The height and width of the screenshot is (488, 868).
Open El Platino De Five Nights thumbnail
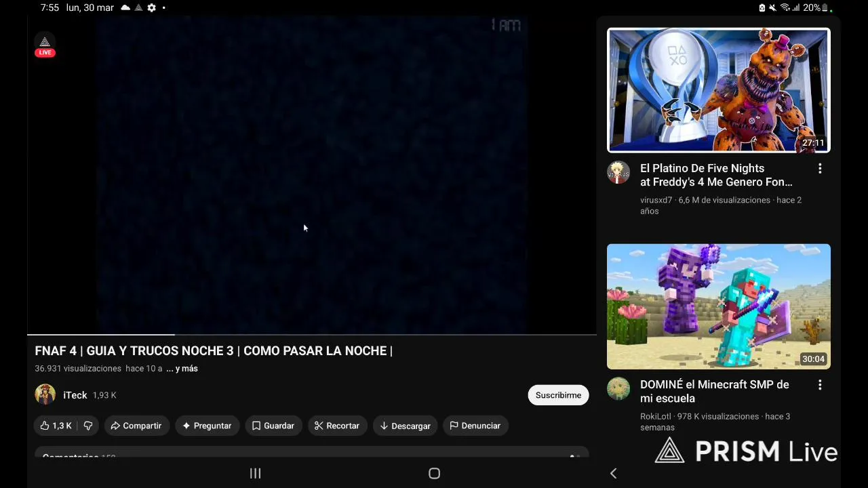[x=719, y=90]
